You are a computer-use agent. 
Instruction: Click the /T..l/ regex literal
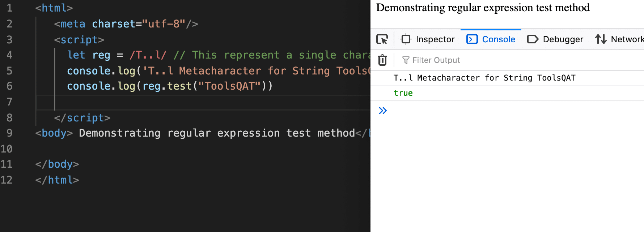tap(148, 55)
